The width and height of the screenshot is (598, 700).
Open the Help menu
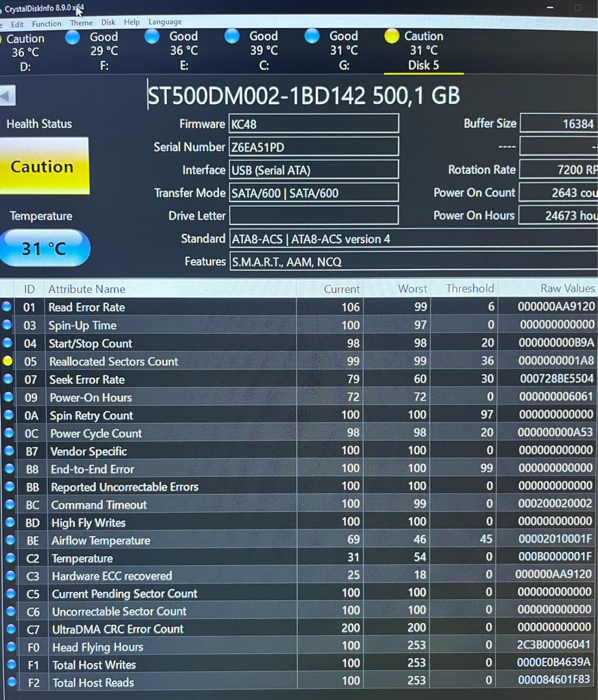tap(132, 22)
